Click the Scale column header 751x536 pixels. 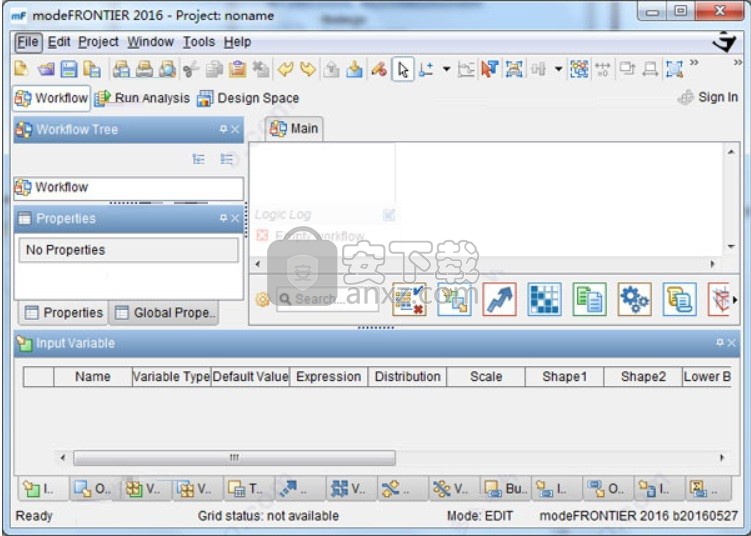(x=486, y=376)
